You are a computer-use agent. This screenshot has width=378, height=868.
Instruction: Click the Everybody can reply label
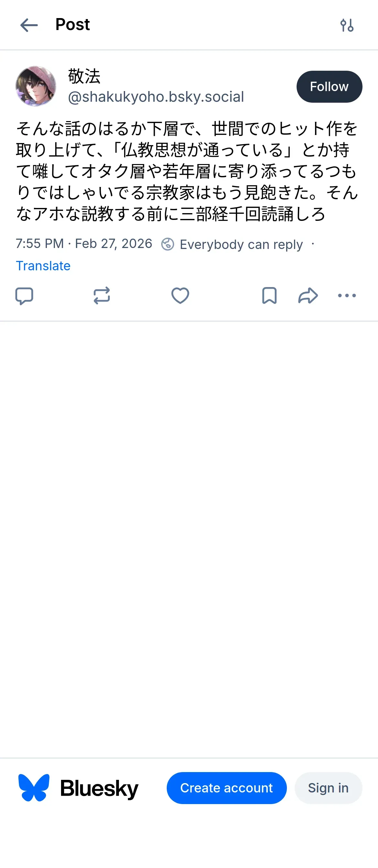(241, 244)
